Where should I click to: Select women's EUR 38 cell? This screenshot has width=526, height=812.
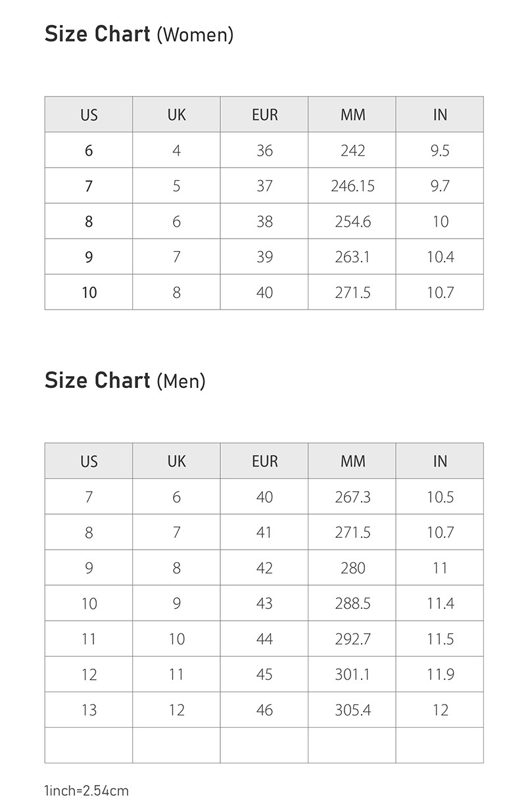click(264, 222)
